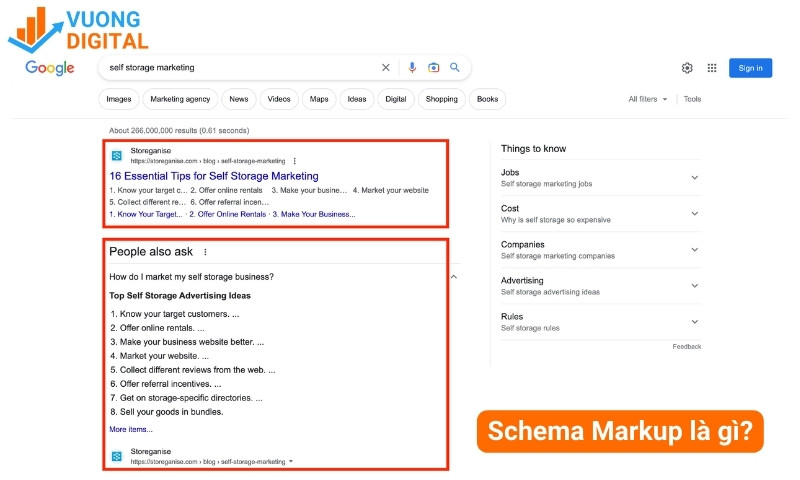The image size is (800, 480).
Task: Open three-dot menu next to Storeganise result
Action: pyautogui.click(x=294, y=161)
